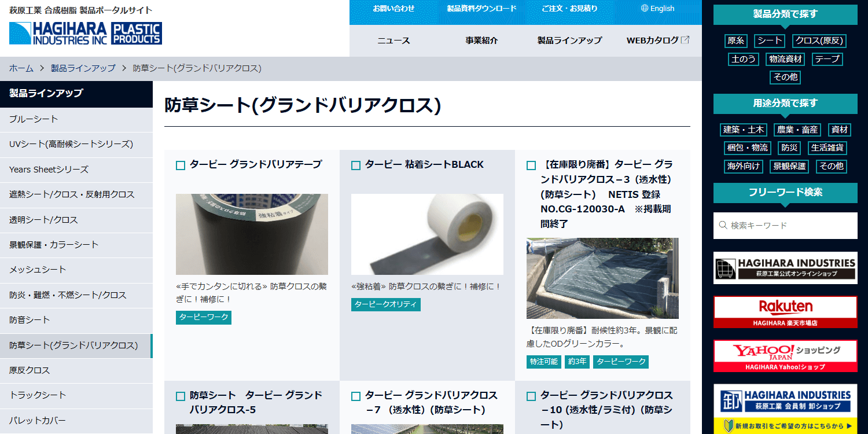This screenshot has height=434, width=868.
Task: Open the ニュース menu
Action: pos(393,41)
